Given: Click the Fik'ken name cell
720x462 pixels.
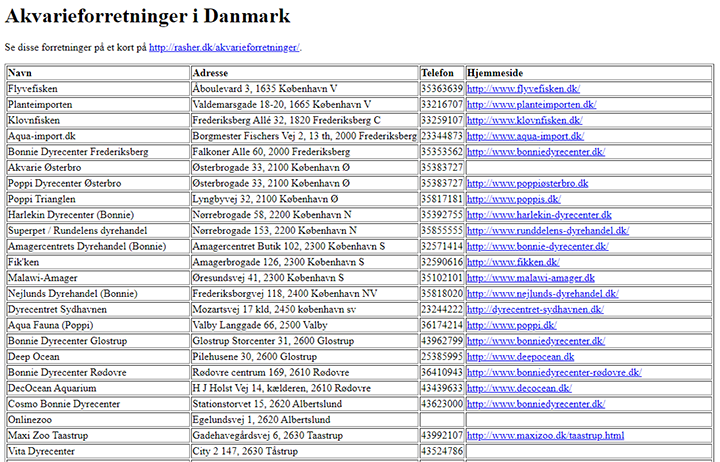Looking at the screenshot, I should [98, 262].
